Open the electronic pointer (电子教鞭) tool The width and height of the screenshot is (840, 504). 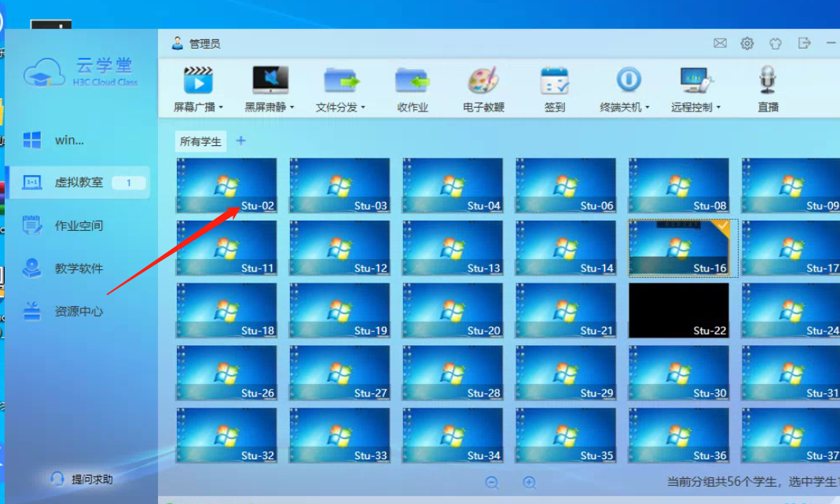[x=483, y=80]
